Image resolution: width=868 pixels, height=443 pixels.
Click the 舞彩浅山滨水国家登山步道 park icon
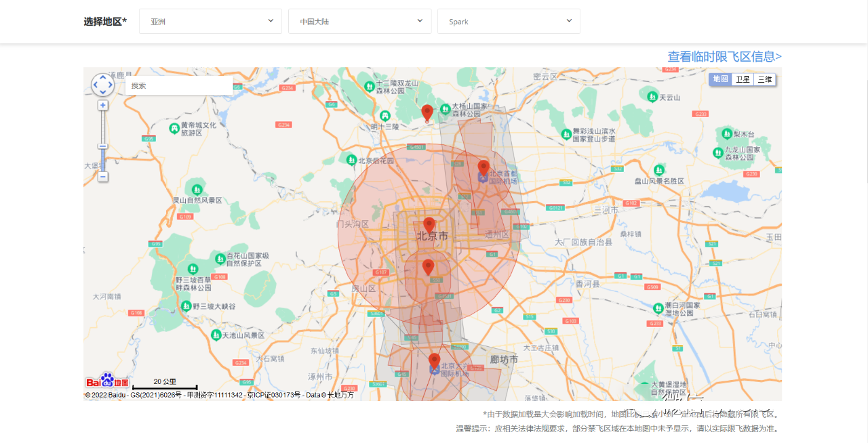tap(565, 134)
